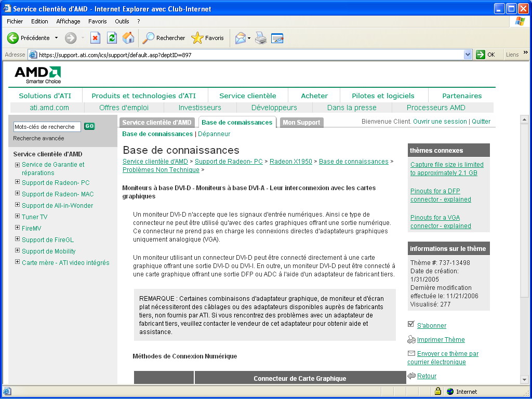Open Capture file size is limited link
The width and height of the screenshot is (532, 399).
pos(447,169)
